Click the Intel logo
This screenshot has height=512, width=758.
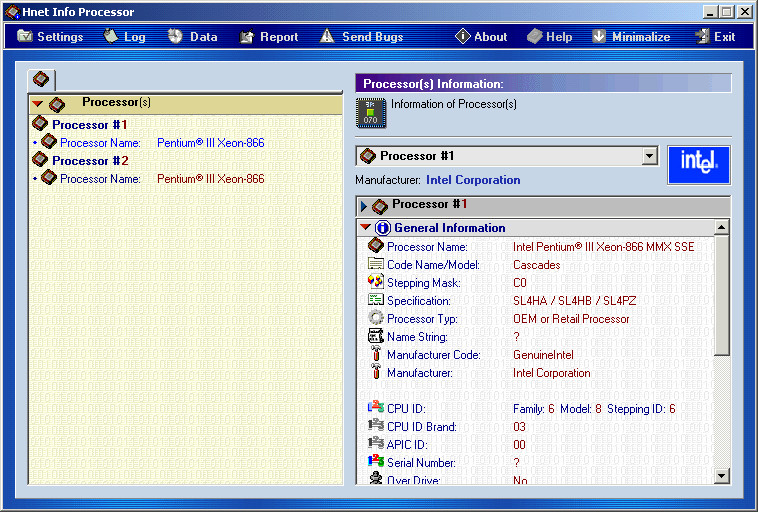(699, 165)
